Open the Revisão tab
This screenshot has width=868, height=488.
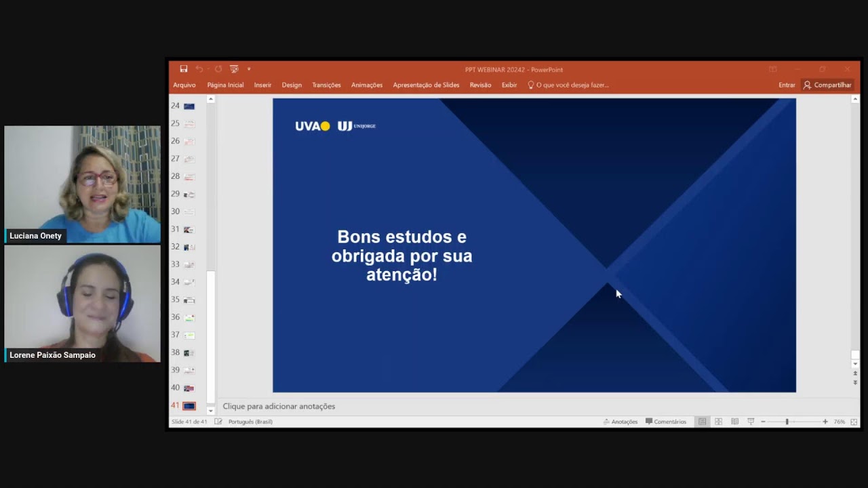[480, 85]
